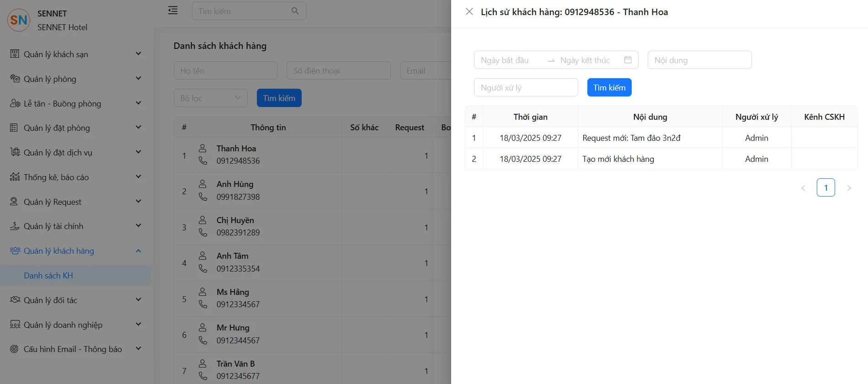The width and height of the screenshot is (868, 384).
Task: Click the SN hotel logo avatar
Action: click(19, 20)
